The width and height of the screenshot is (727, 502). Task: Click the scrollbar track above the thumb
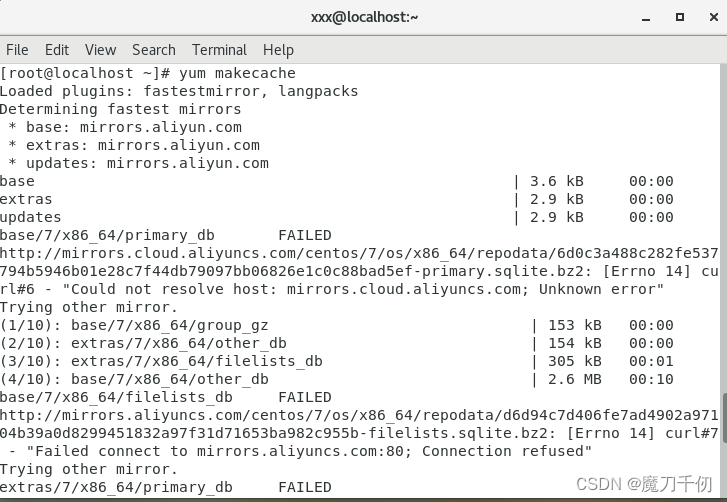pyautogui.click(x=724, y=227)
